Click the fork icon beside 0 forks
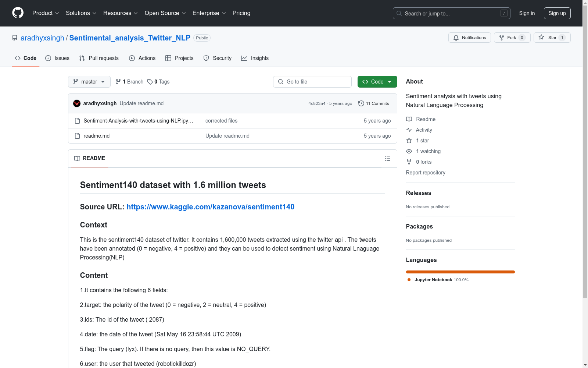Viewport: 588px width, 368px height. tap(409, 162)
